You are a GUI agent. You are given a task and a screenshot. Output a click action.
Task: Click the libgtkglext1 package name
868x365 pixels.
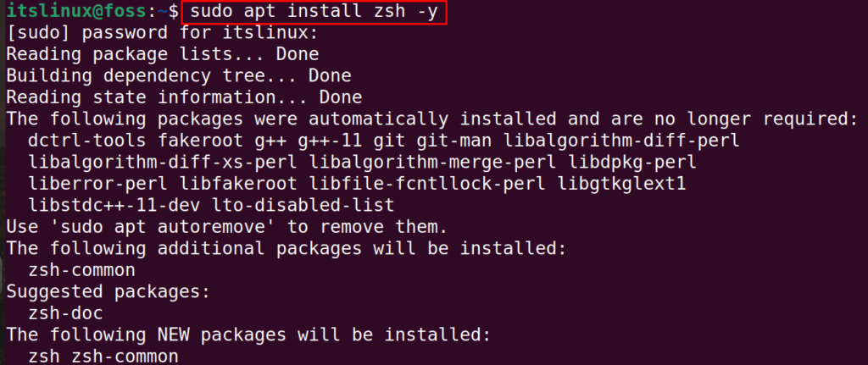(x=621, y=184)
